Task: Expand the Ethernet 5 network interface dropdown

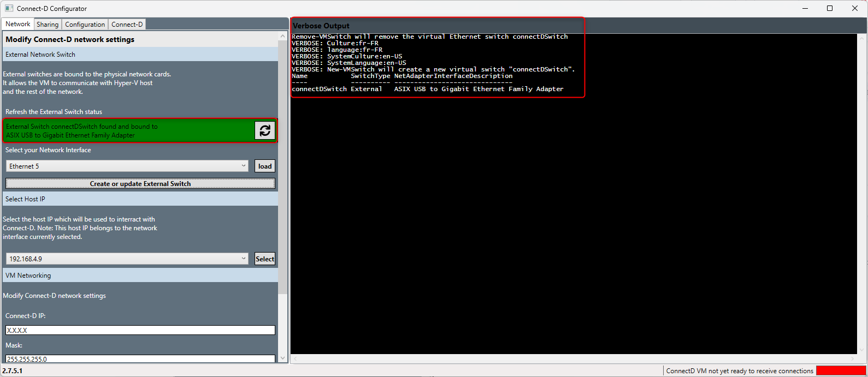Action: point(128,166)
